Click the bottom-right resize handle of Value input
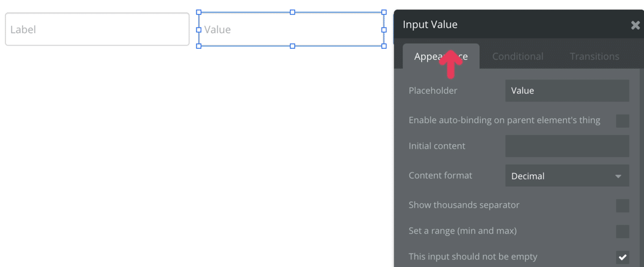Image resolution: width=644 pixels, height=267 pixels. [x=384, y=46]
